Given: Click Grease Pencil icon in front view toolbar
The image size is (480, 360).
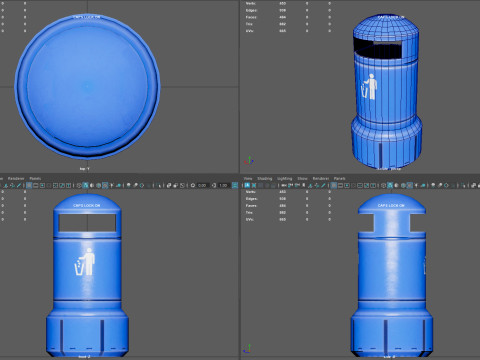Looking at the screenshot, I should pos(19,185).
